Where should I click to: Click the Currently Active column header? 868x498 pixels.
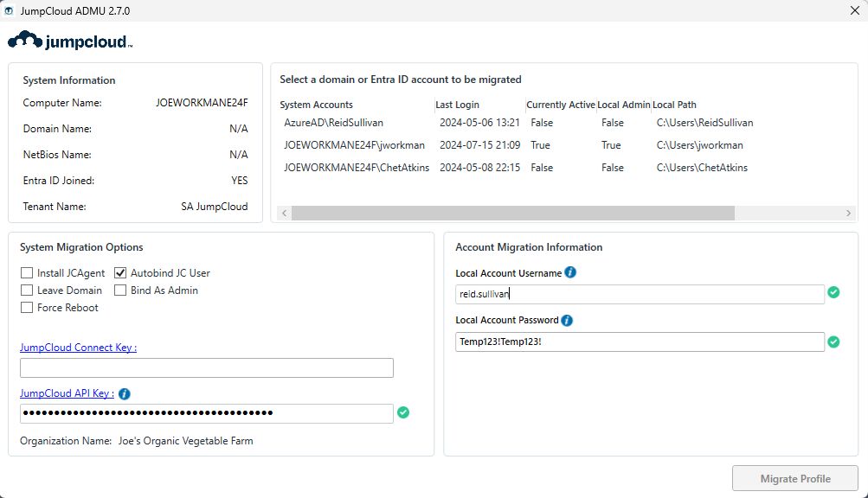[560, 105]
